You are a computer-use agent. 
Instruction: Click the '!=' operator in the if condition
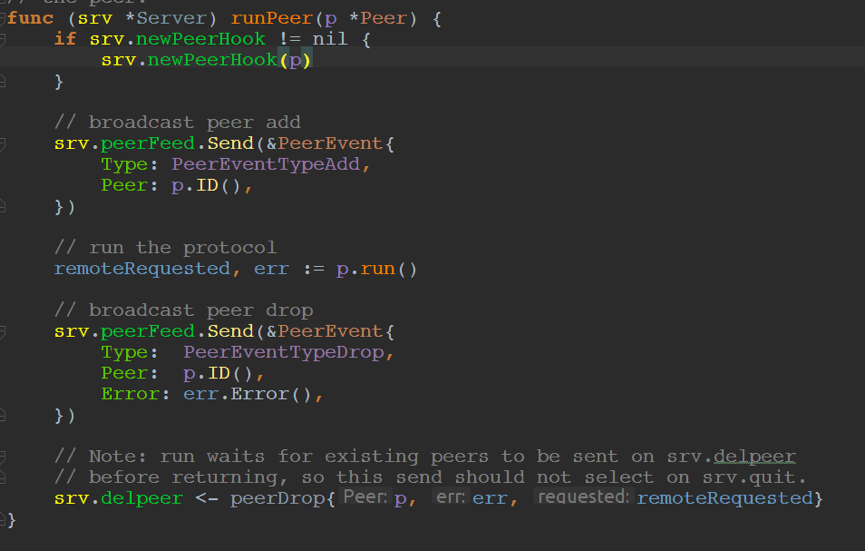290,39
